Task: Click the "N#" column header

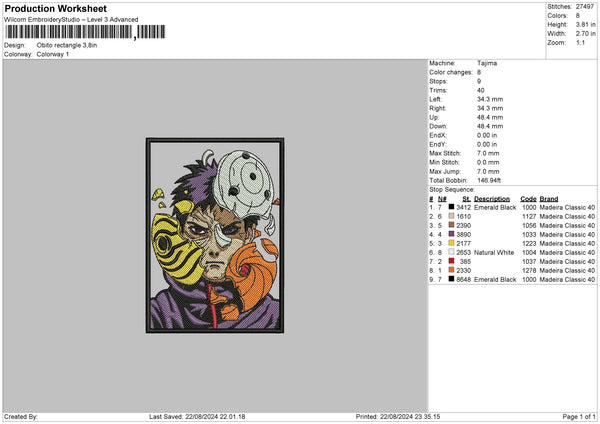Action: click(x=442, y=199)
